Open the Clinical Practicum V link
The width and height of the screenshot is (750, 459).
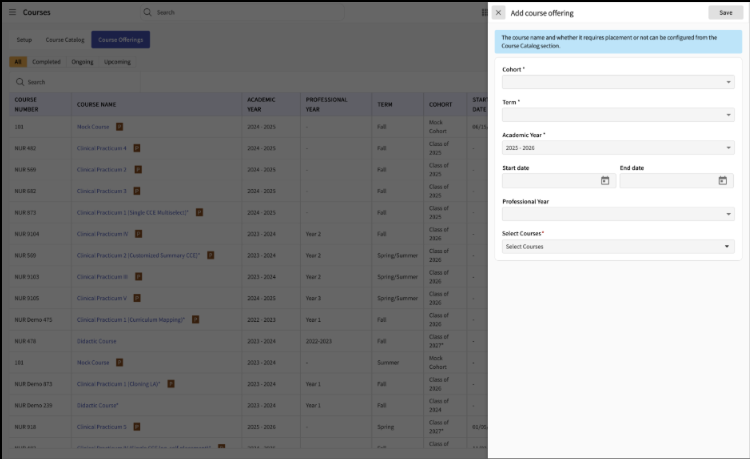102,298
